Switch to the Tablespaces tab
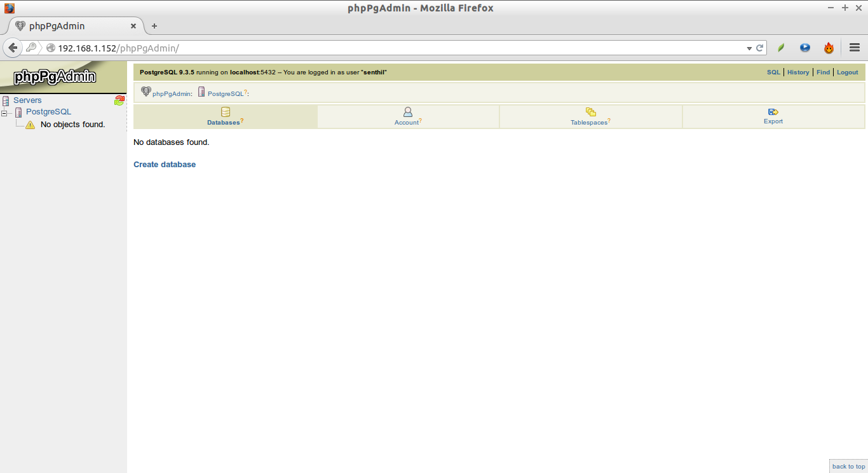868x473 pixels. pyautogui.click(x=591, y=117)
